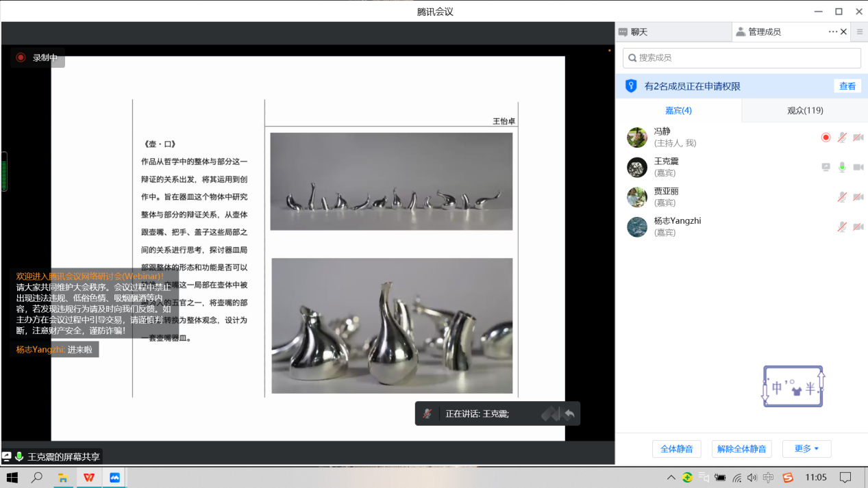Screen dimensions: 868x488
Task: Open panel options three-dot menu
Action: (832, 31)
